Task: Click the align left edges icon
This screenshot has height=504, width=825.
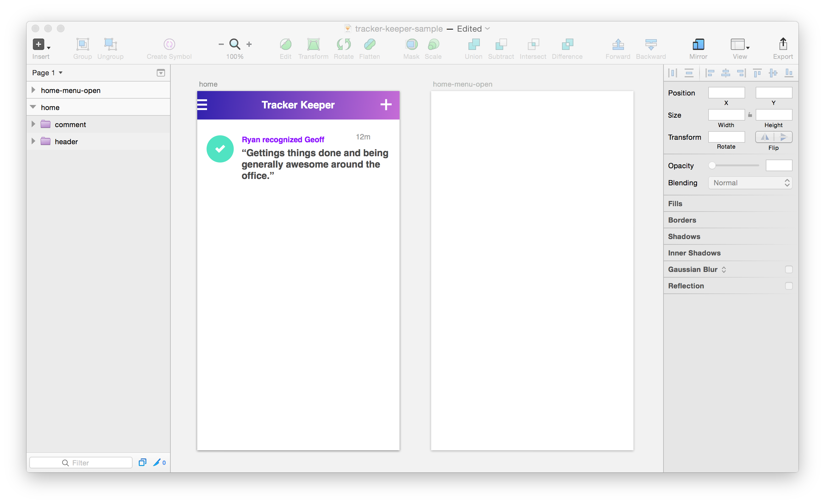Action: [710, 73]
